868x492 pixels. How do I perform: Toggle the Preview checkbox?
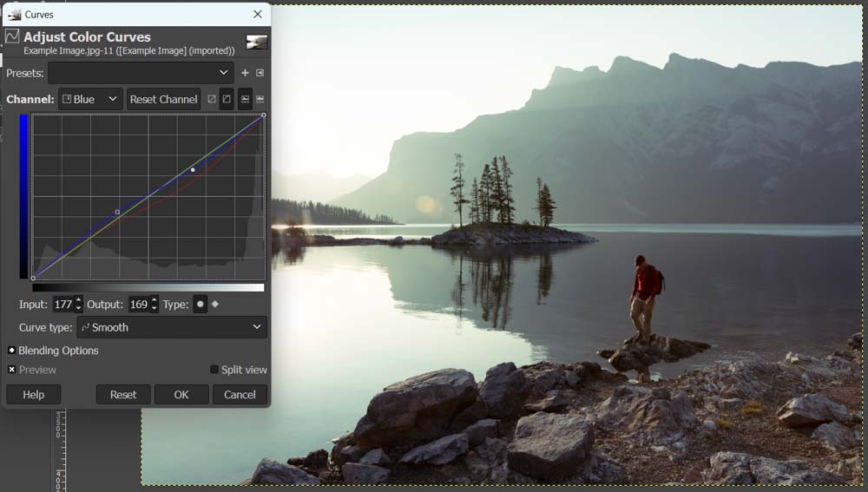[x=11, y=369]
